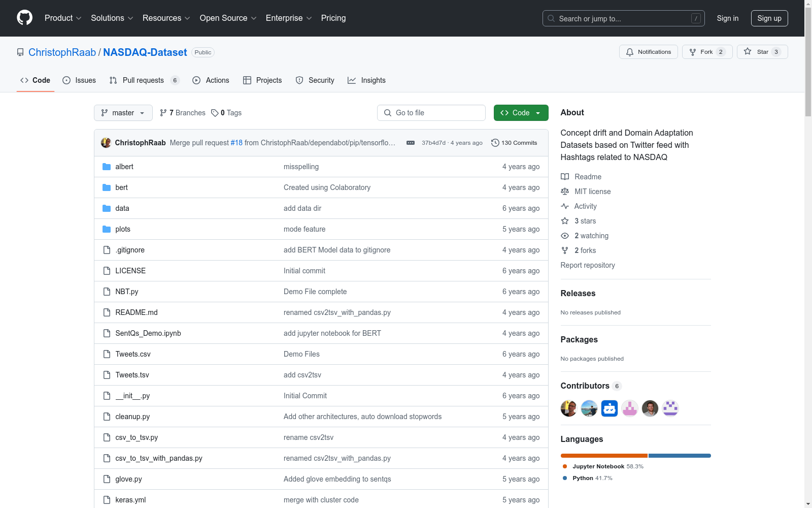Switch to the Actions tab
812x508 pixels.
pyautogui.click(x=211, y=80)
